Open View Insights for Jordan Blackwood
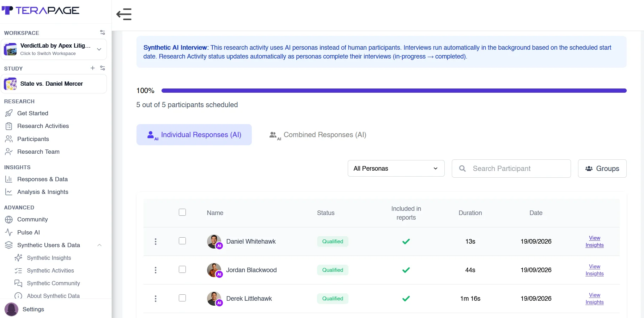 tap(594, 270)
